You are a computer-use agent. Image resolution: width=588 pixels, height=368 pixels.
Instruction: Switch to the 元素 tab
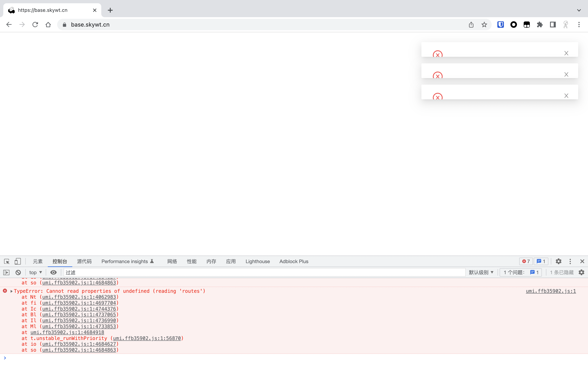[38, 261]
